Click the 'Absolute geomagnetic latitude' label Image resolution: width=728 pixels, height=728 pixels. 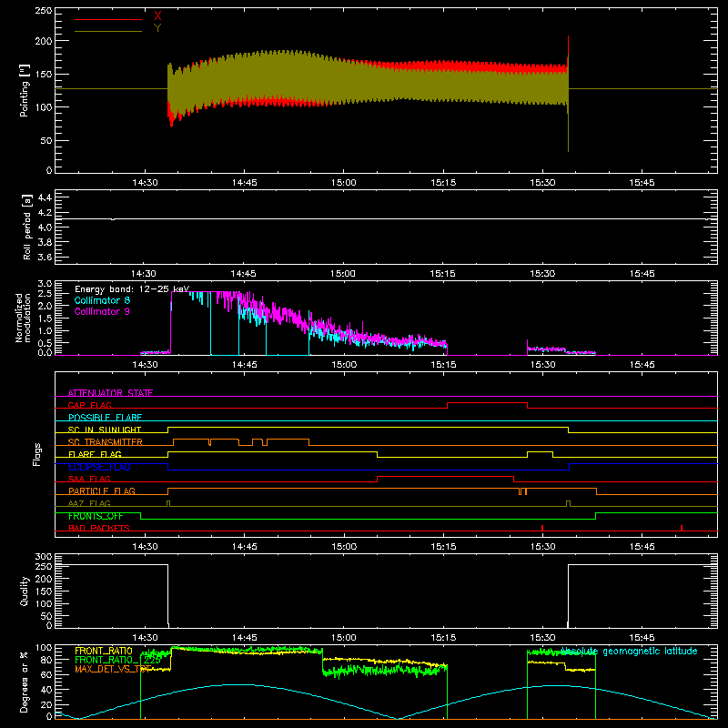[x=629, y=651]
